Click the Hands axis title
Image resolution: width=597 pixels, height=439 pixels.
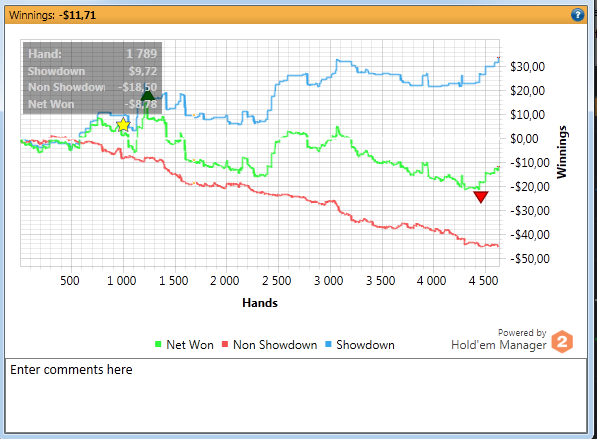[260, 303]
